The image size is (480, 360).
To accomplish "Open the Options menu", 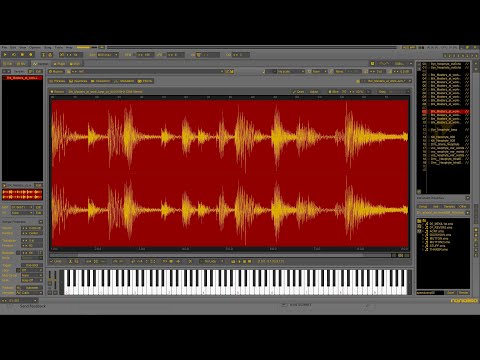I will tap(35, 48).
